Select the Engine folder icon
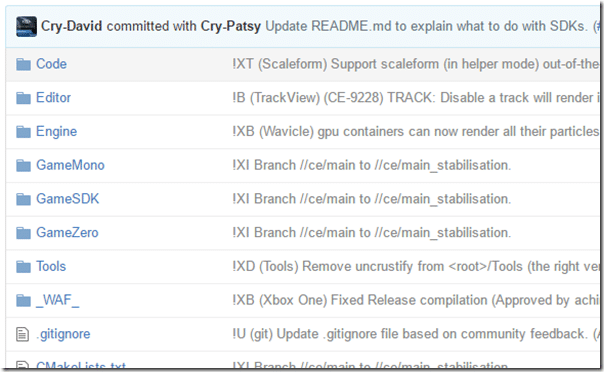This screenshot has width=604, height=372. [x=23, y=132]
